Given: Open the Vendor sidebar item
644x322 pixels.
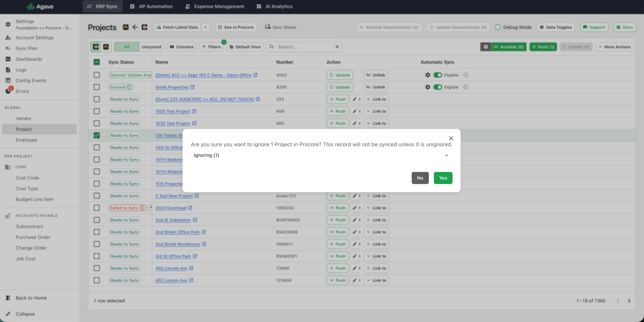Looking at the screenshot, I should coord(24,118).
